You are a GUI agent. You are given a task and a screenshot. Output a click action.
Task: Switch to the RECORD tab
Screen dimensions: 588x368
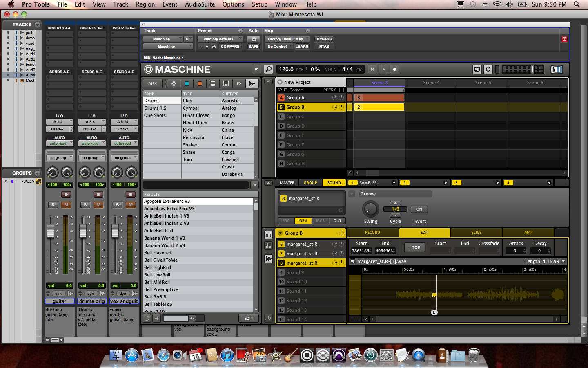pyautogui.click(x=372, y=233)
